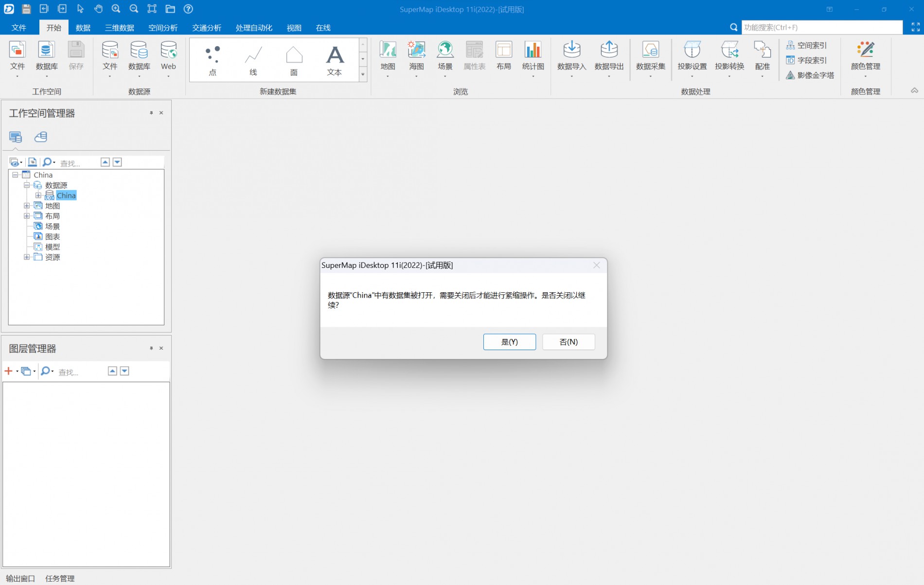The height and width of the screenshot is (585, 924).
Task: Confirm dialog with 是(Y) button
Action: coord(510,342)
